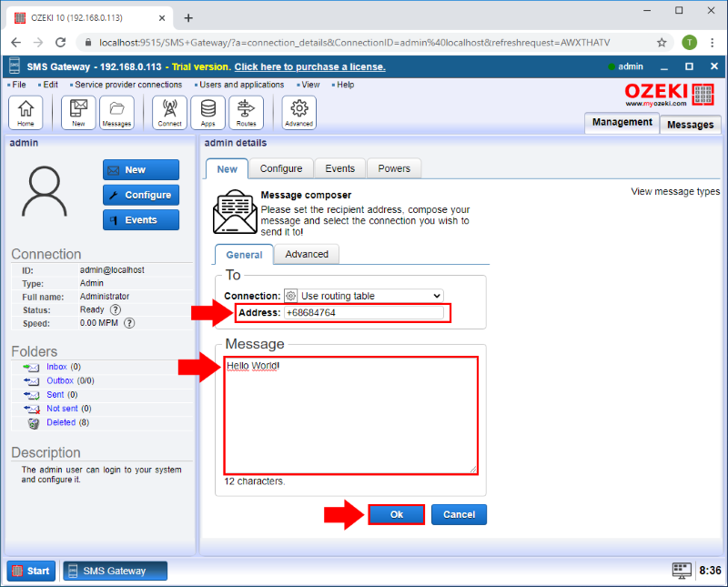Click the blue Configure button
This screenshot has width=728, height=587.
click(141, 195)
